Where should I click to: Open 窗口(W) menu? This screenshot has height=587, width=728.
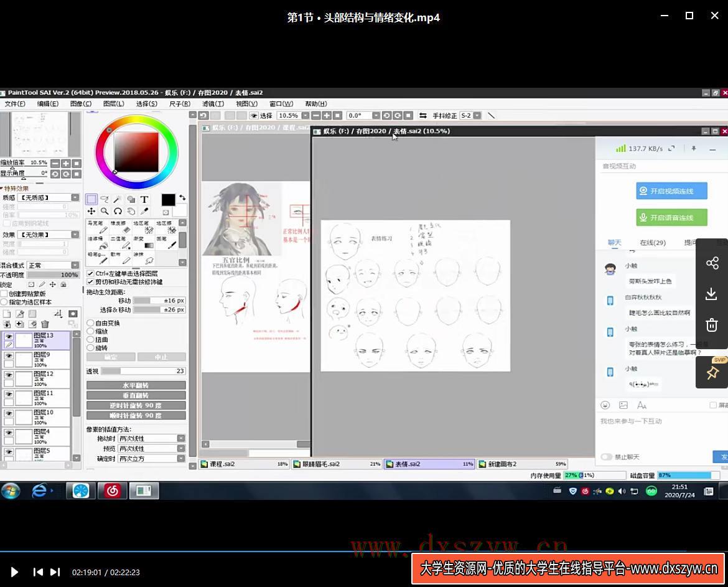[x=281, y=103]
